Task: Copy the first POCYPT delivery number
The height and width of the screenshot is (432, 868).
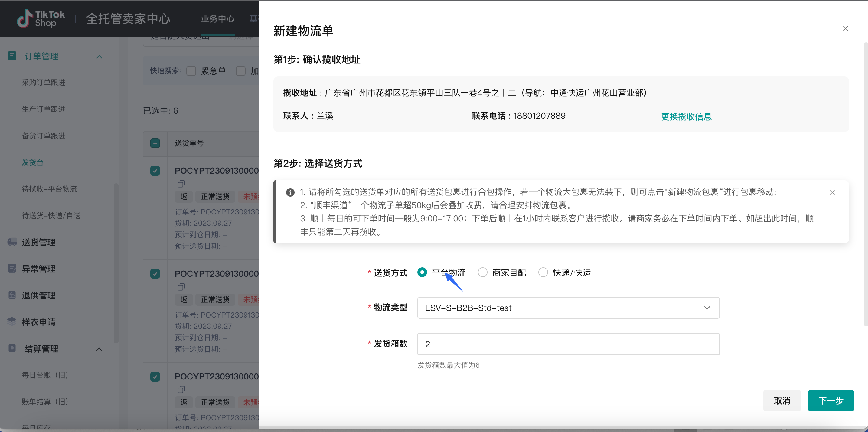Action: tap(181, 184)
